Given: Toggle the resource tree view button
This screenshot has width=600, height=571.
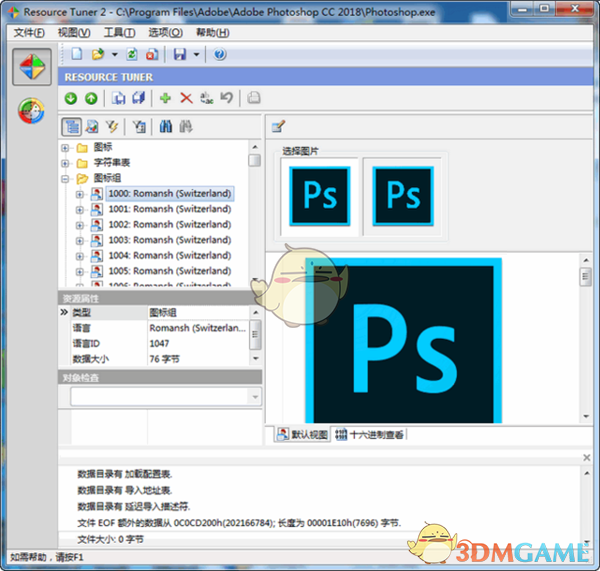Looking at the screenshot, I should pyautogui.click(x=72, y=127).
